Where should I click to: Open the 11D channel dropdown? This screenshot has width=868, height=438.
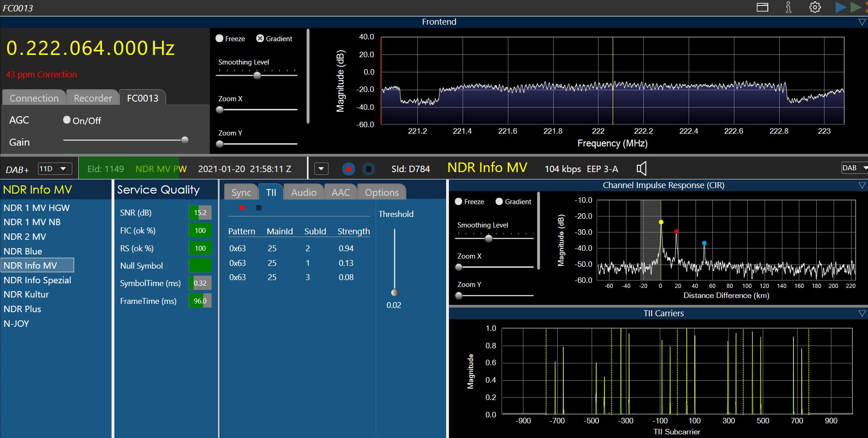pyautogui.click(x=54, y=168)
